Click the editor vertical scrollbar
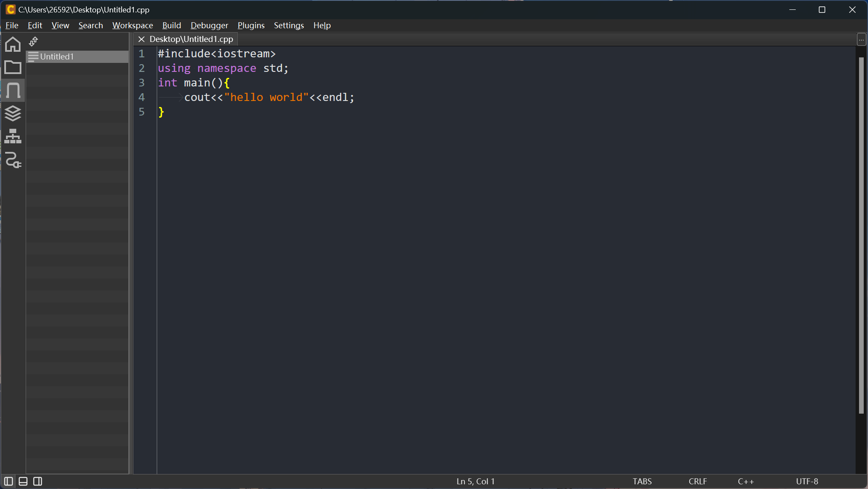Screen dimensions: 868x489 coord(861,235)
